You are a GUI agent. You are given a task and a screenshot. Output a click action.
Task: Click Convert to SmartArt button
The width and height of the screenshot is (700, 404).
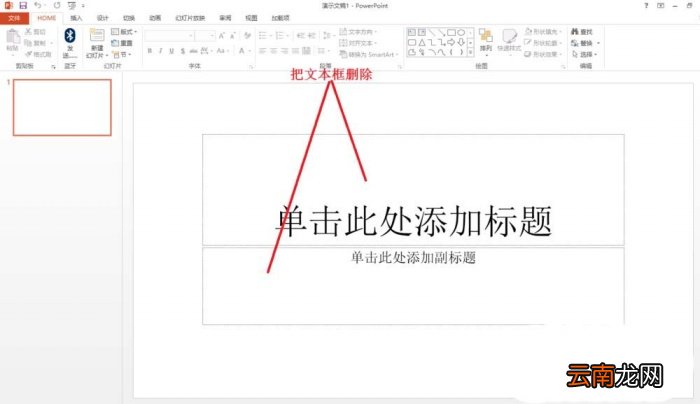369,54
